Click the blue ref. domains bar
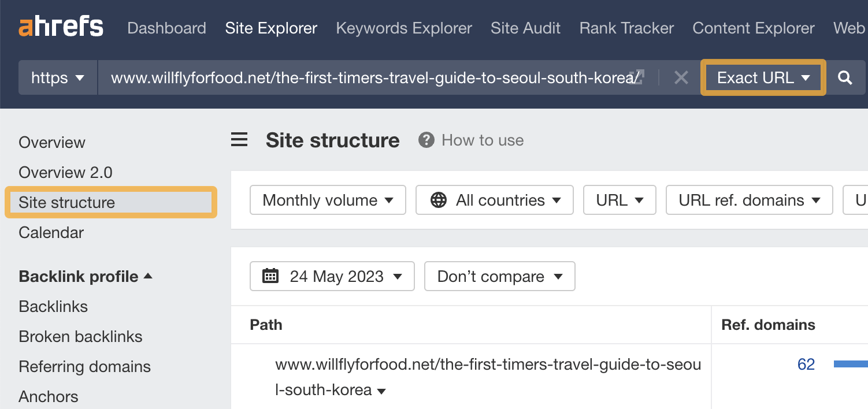 (x=851, y=364)
